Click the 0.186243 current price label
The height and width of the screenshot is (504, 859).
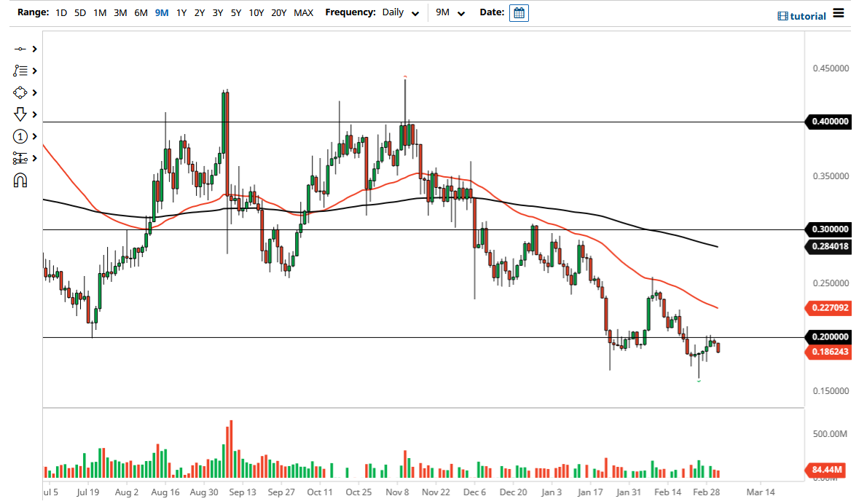tap(828, 353)
